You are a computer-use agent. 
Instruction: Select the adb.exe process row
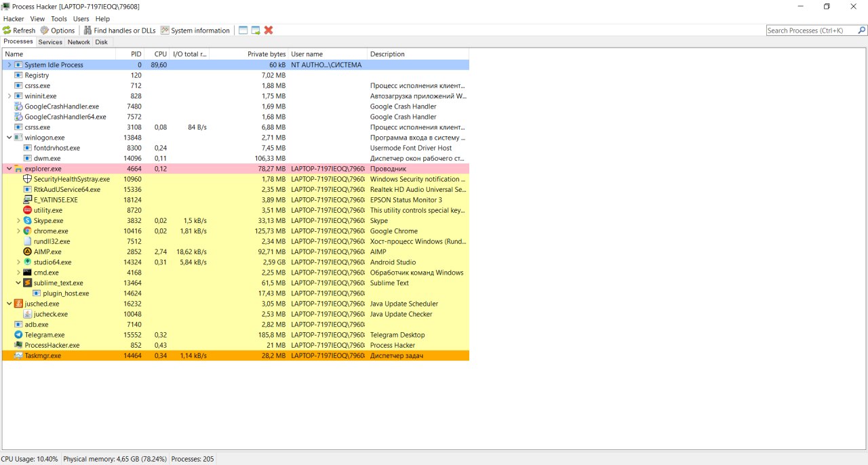[x=235, y=325]
